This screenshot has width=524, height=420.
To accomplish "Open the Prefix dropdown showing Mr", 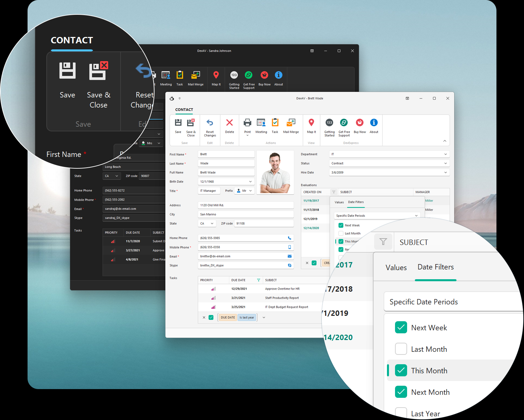I will coord(250,191).
